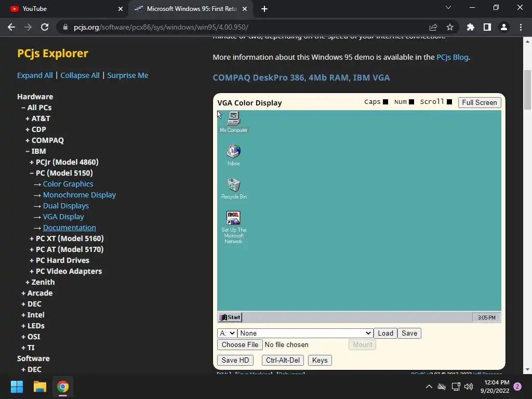
Task: Bookmark this page with the star icon
Action: coord(450,27)
